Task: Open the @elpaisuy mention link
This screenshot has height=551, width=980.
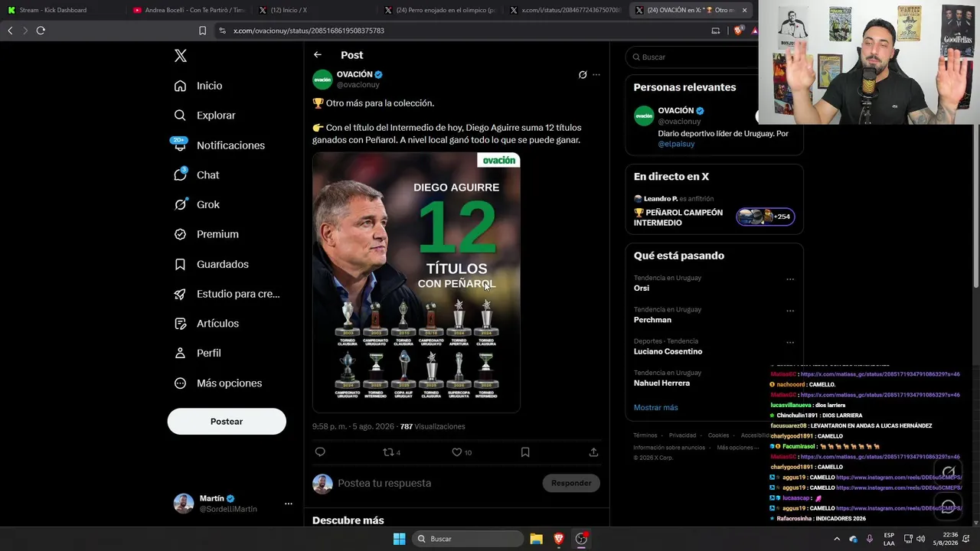Action: point(676,144)
